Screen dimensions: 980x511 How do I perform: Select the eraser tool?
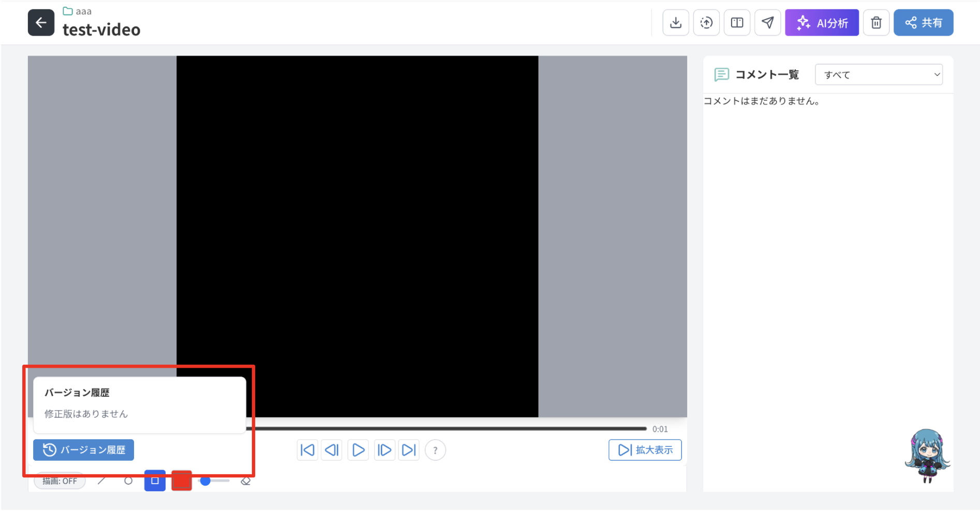pyautogui.click(x=246, y=481)
